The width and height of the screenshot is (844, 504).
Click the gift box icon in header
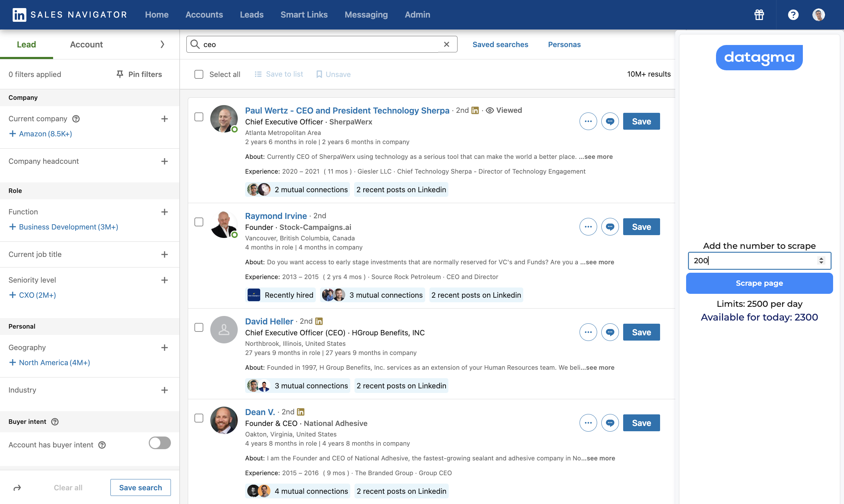click(759, 15)
